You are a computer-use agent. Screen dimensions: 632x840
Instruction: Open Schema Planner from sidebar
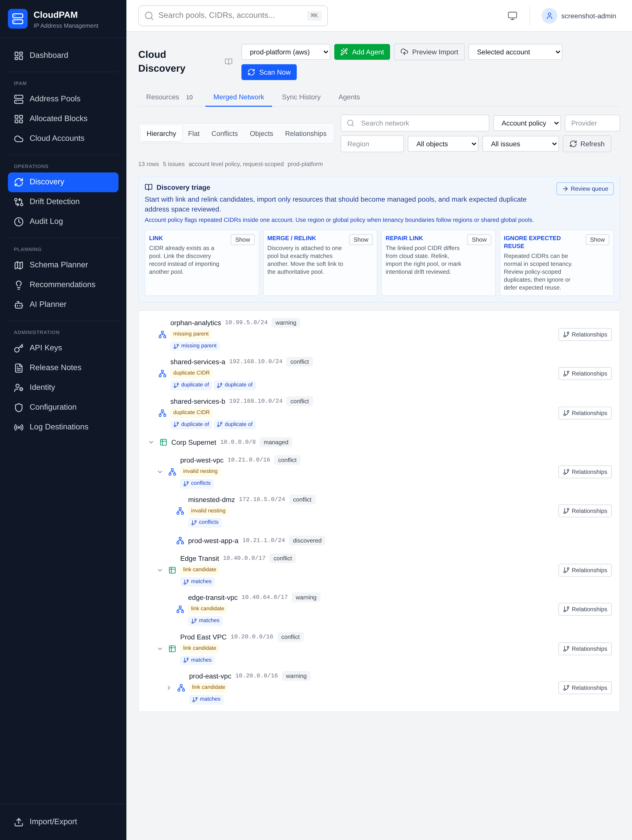coord(63,265)
